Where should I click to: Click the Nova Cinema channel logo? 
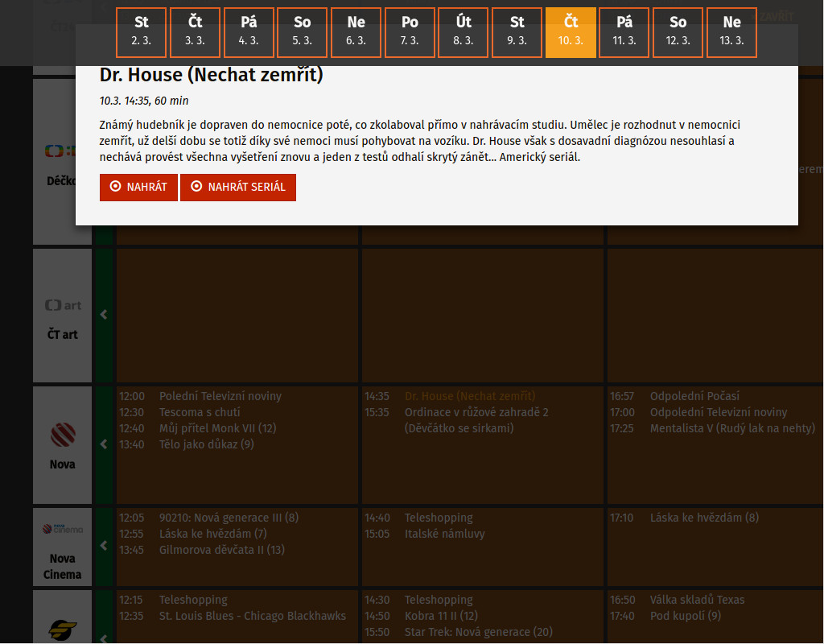(x=63, y=530)
